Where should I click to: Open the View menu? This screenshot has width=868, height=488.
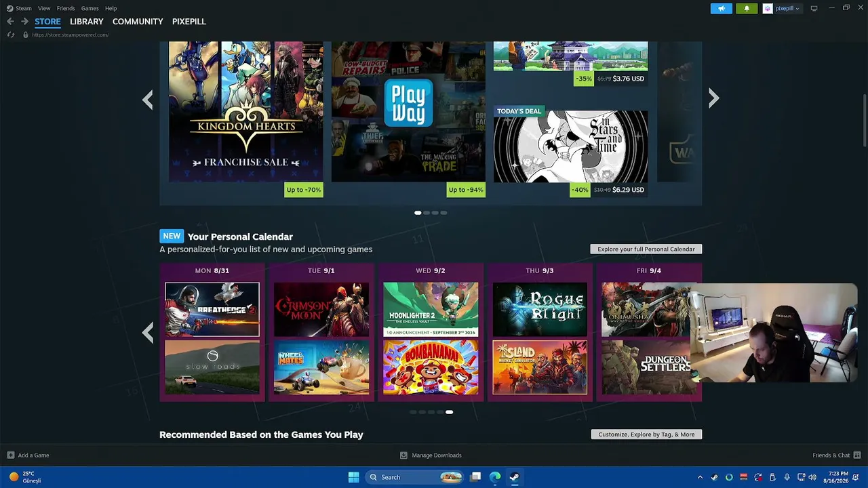pyautogui.click(x=44, y=8)
